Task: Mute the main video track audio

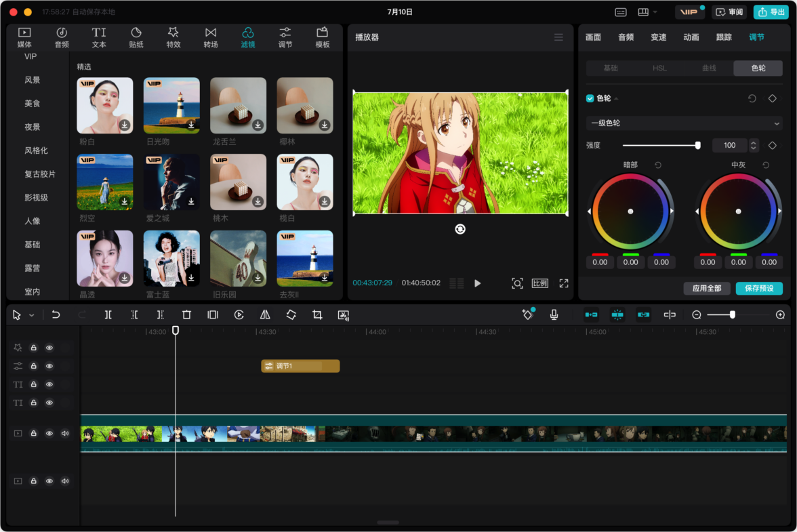Action: 65,434
